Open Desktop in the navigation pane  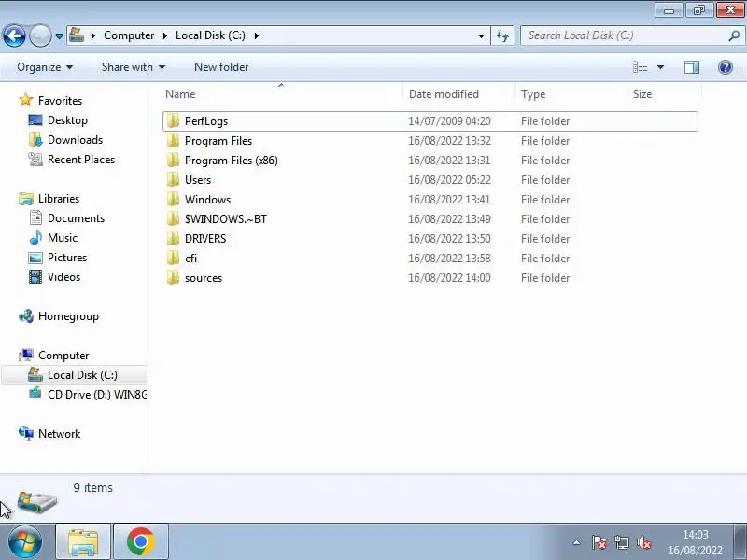(x=67, y=120)
